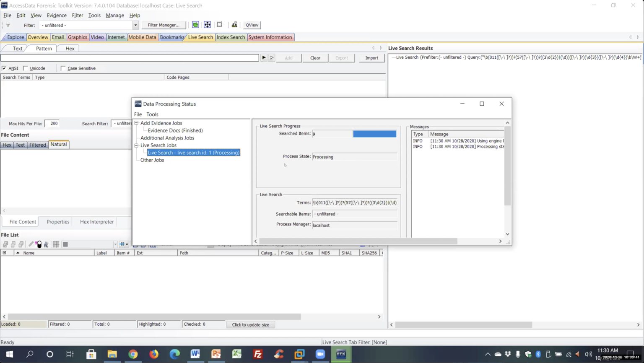
Task: Collapse the Live Search Jobs tree node
Action: click(136, 145)
